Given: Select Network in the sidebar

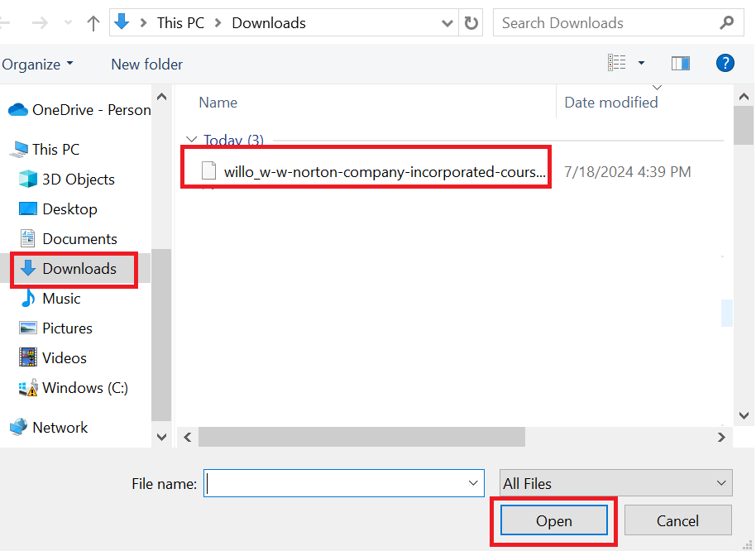Looking at the screenshot, I should (x=49, y=428).
